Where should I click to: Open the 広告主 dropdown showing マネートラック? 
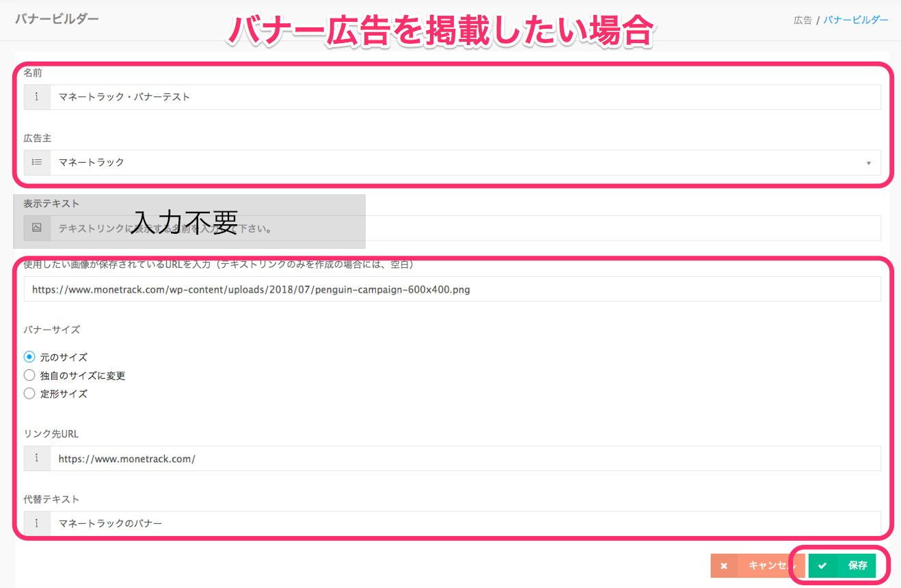click(466, 163)
